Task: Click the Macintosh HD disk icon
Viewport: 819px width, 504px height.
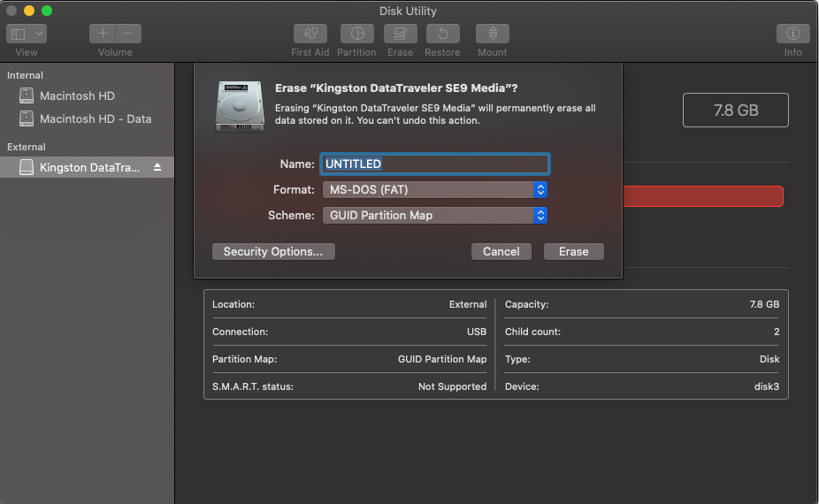Action: (x=27, y=95)
